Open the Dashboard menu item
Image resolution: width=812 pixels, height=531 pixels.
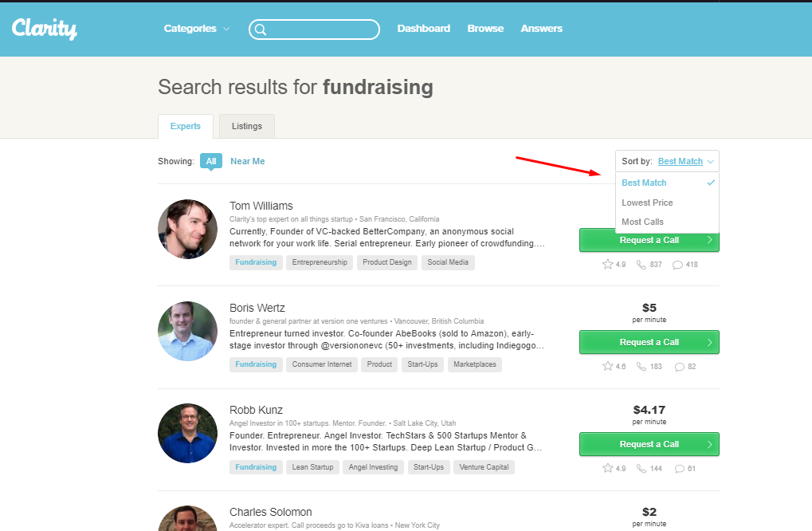(424, 29)
